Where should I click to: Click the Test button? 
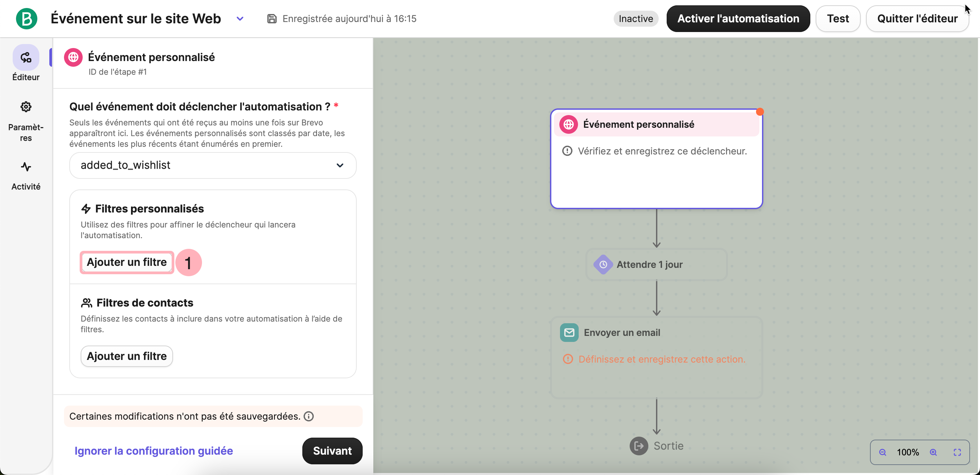click(x=838, y=19)
